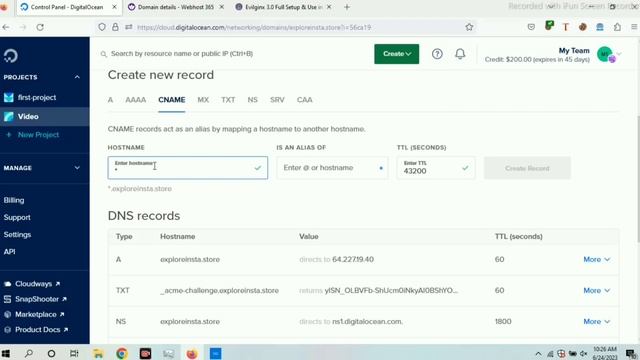Click the ns1.digitalocean.com. record value
The height and width of the screenshot is (360, 640).
[367, 322]
